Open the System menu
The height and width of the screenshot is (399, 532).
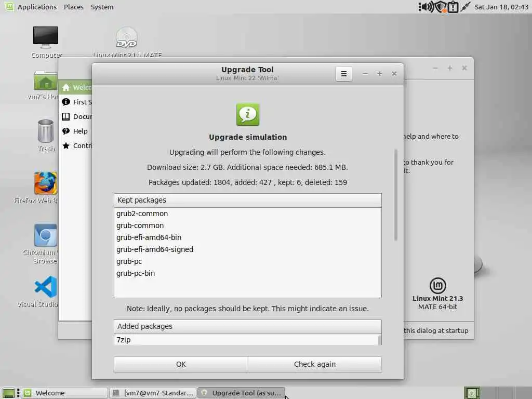point(102,7)
